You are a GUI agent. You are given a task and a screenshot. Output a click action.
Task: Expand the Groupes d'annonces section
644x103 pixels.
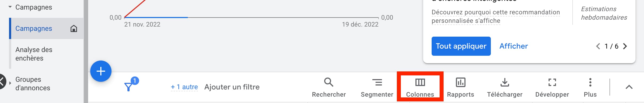10,83
